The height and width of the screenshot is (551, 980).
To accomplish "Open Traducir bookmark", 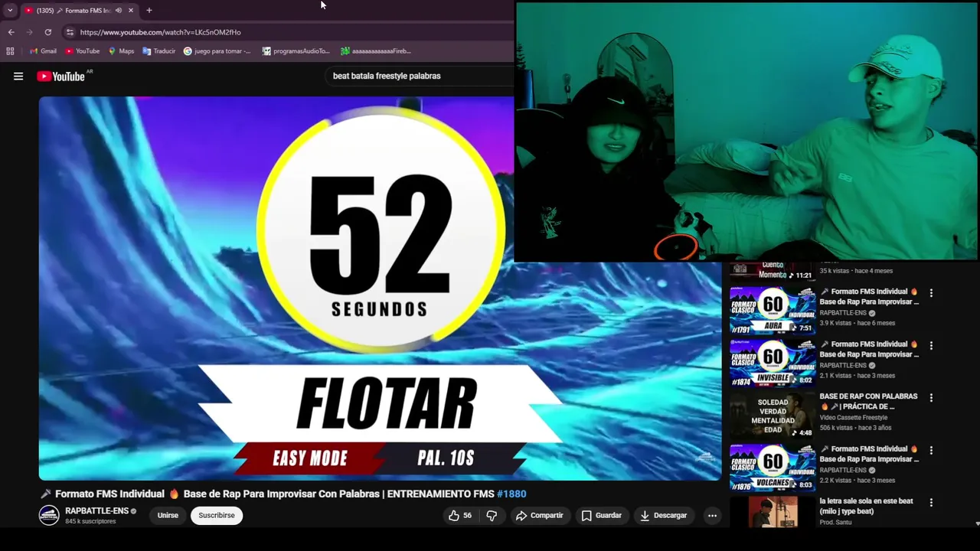I will click(x=159, y=51).
